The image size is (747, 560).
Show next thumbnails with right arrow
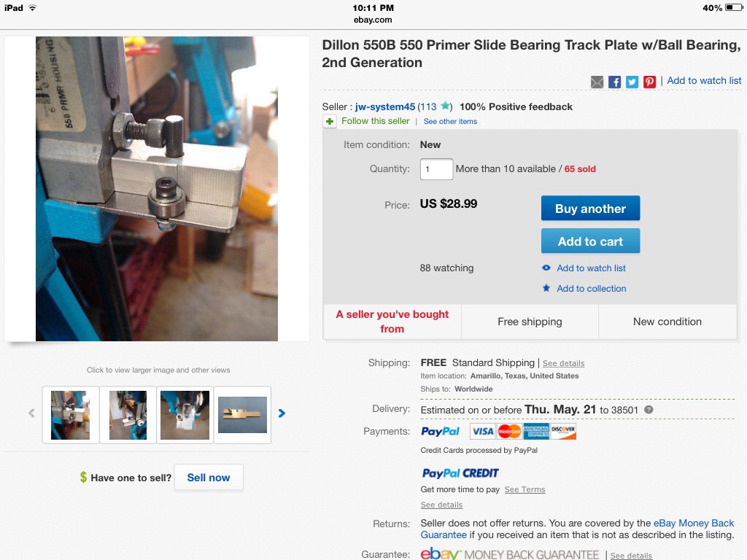coord(282,413)
